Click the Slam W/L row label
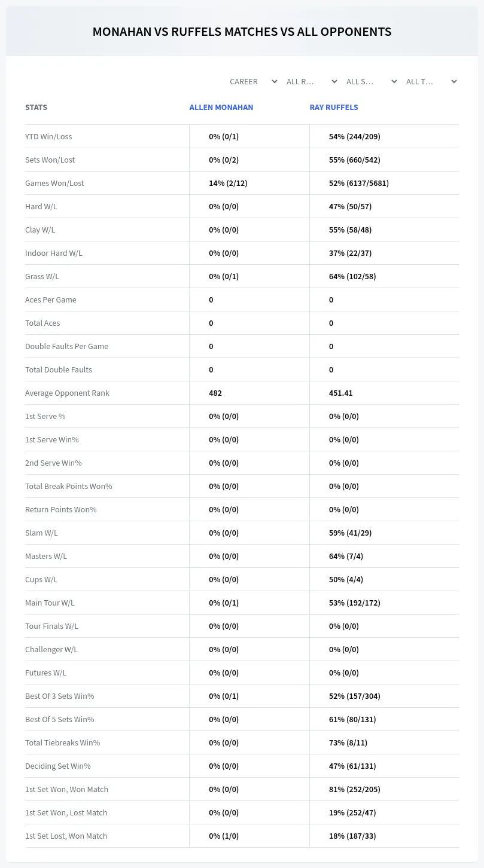The height and width of the screenshot is (868, 484). click(x=41, y=533)
